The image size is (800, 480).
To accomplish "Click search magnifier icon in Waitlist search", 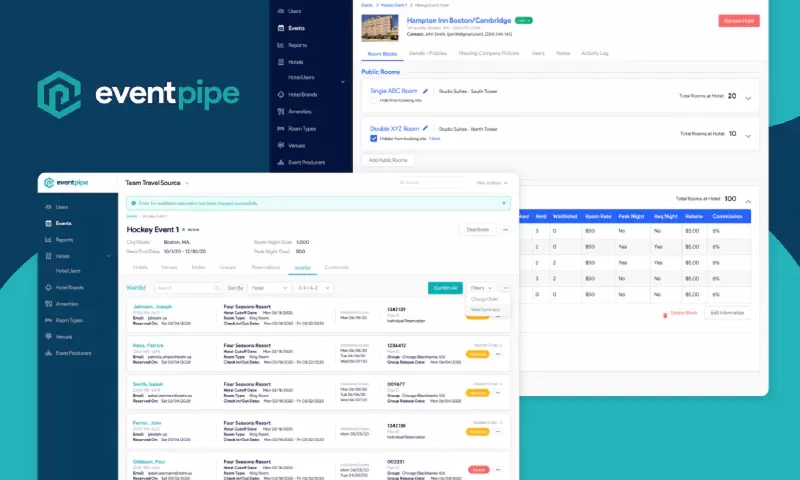I will (x=216, y=288).
